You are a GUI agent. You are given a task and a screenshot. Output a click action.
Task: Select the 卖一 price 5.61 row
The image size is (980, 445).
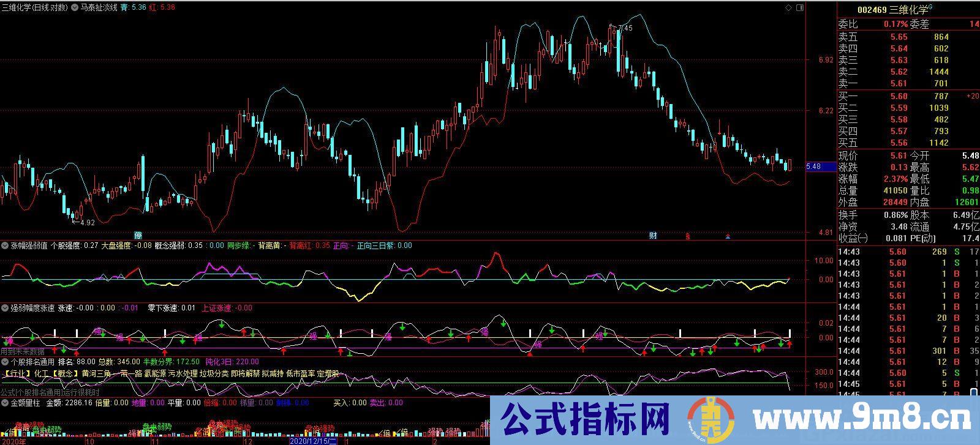908,84
